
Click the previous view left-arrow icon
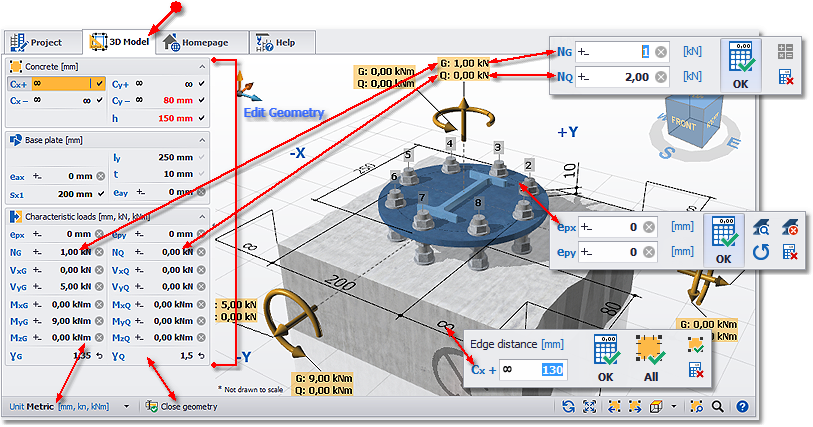point(613,407)
